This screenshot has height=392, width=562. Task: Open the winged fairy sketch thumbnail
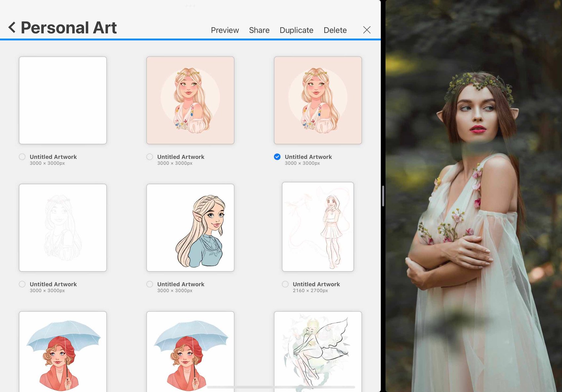click(318, 351)
